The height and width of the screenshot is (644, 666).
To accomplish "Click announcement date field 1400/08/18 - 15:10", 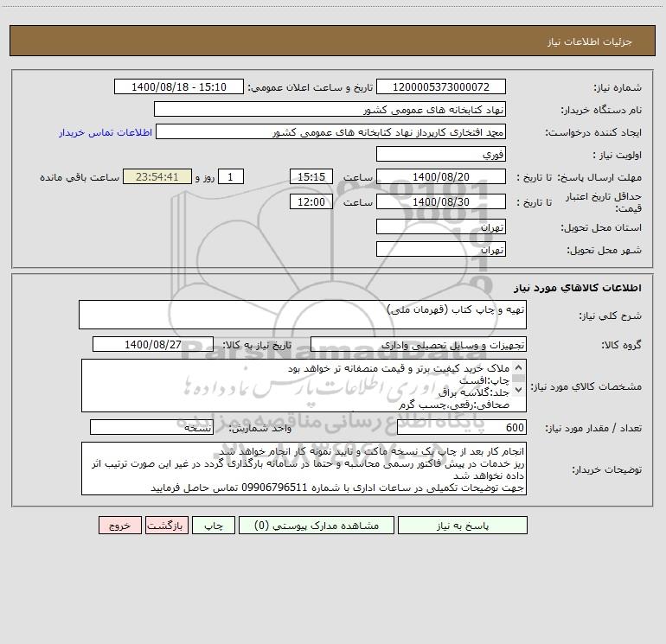I will (179, 86).
